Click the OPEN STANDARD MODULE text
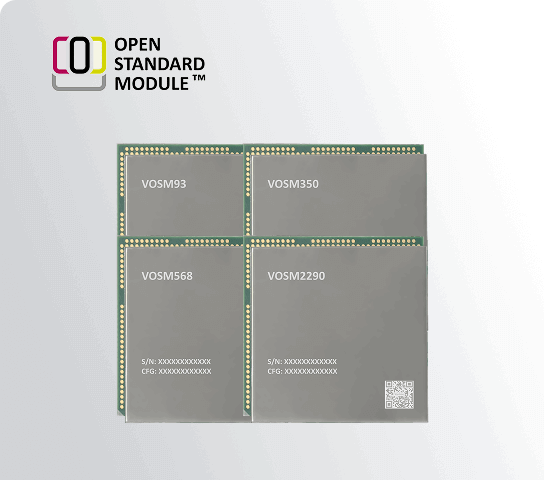 tap(160, 64)
